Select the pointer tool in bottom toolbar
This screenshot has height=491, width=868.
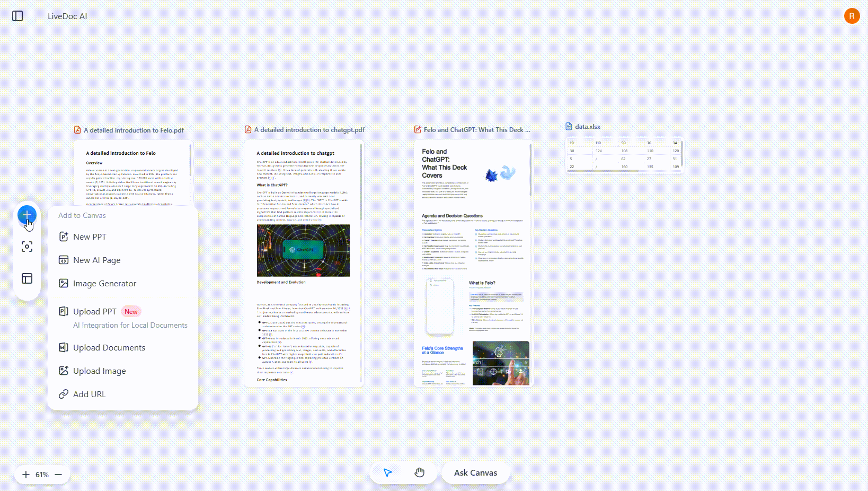387,472
